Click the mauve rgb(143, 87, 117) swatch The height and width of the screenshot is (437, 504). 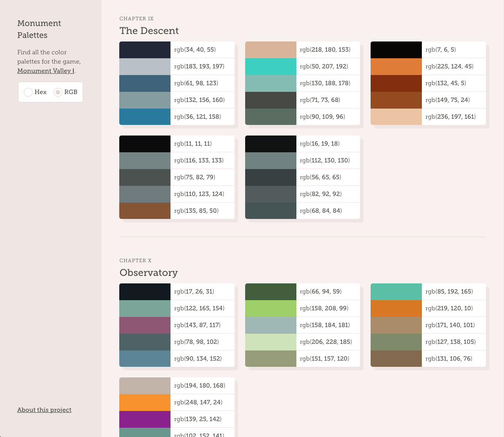click(145, 325)
